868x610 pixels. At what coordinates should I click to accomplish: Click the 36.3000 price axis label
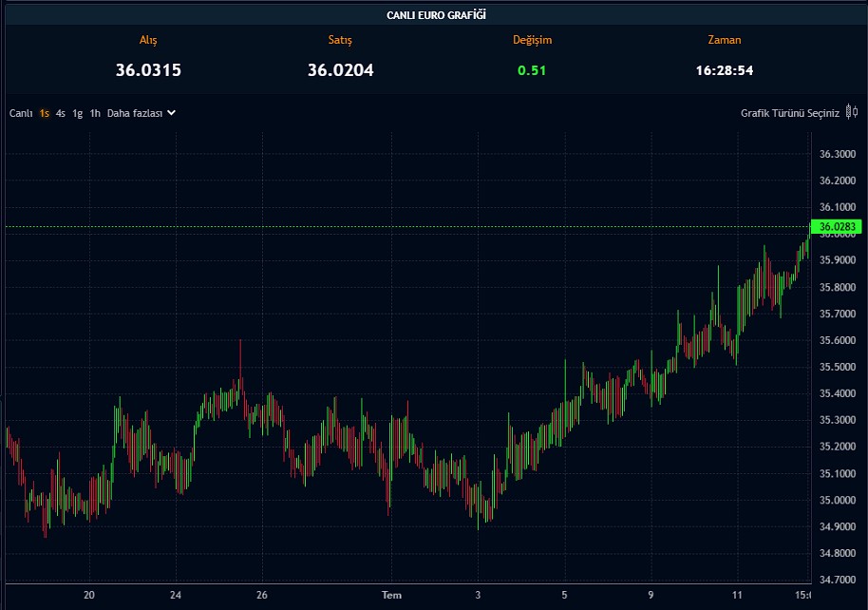tap(837, 154)
